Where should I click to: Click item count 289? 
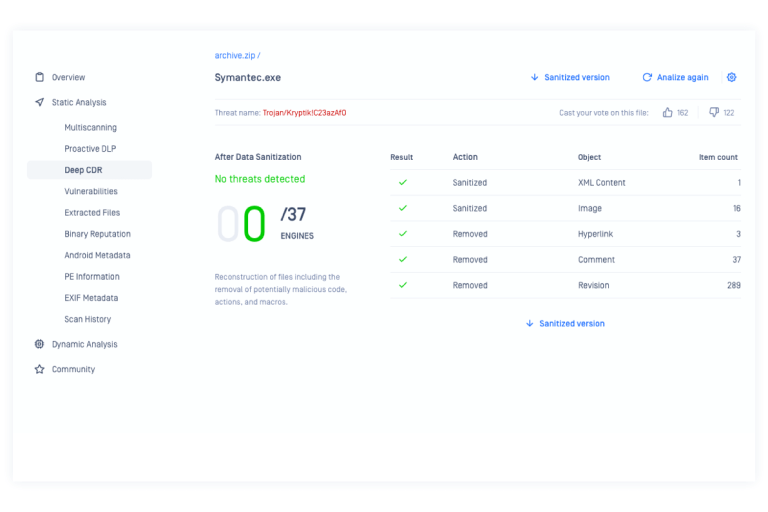click(x=734, y=285)
